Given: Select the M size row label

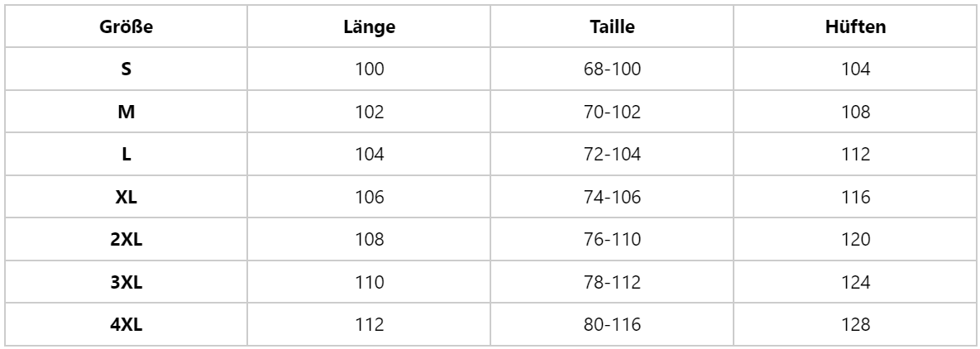Looking at the screenshot, I should coord(127,113).
